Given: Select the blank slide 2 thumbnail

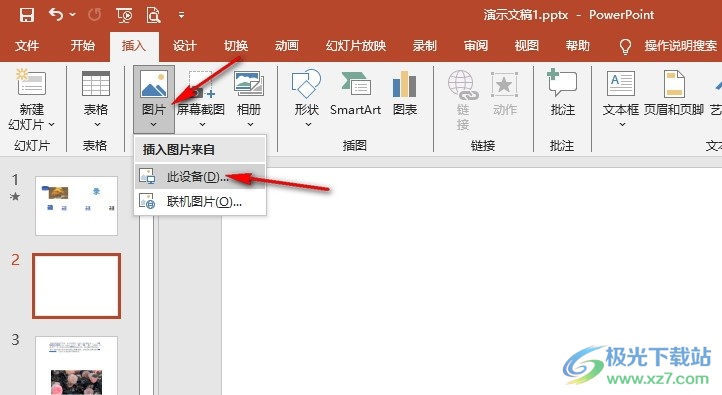Looking at the screenshot, I should tap(76, 285).
